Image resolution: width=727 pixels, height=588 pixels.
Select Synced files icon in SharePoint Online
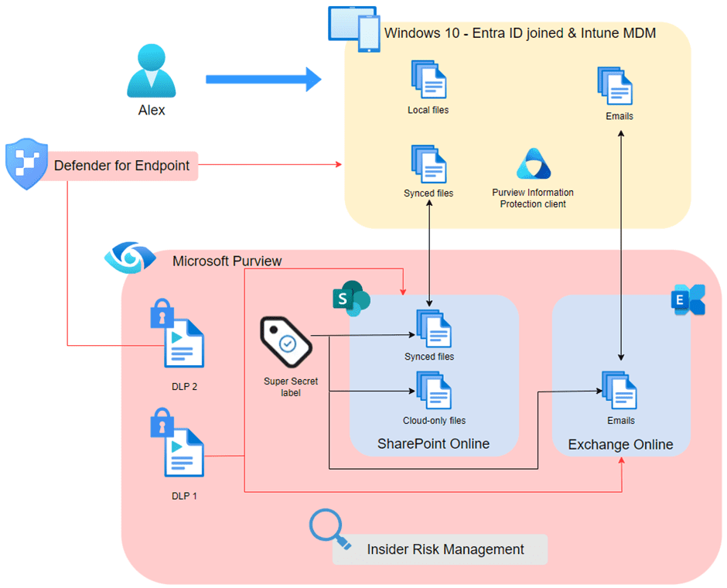[x=434, y=329]
